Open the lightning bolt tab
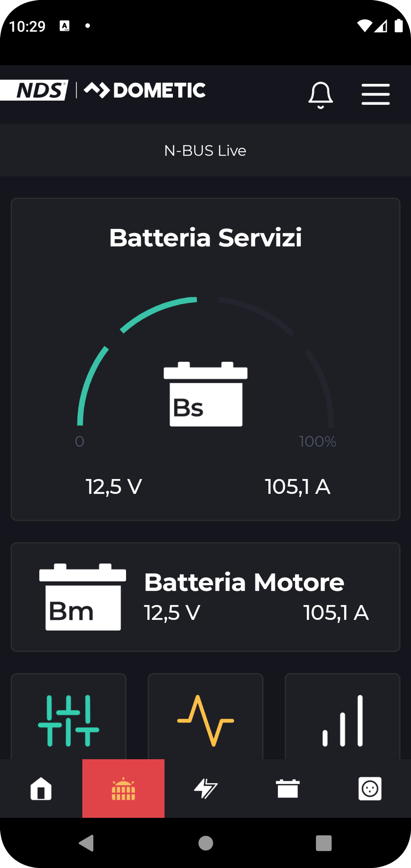Image resolution: width=411 pixels, height=868 pixels. point(206,788)
